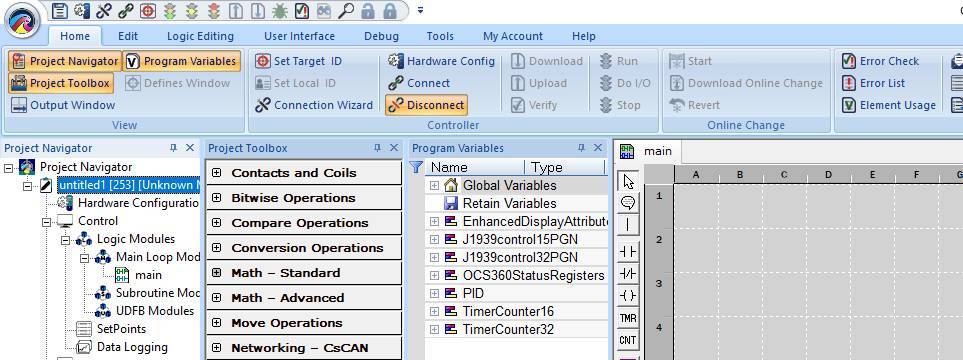Viewport: 963px width, 360px height.
Task: Choose the CNT counter tool
Action: [628, 340]
